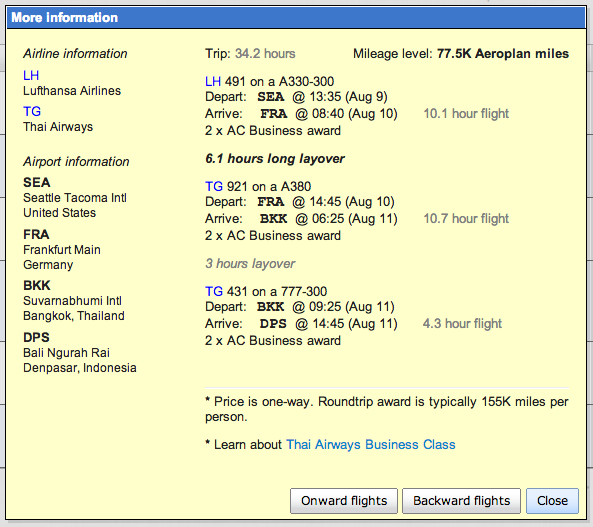
Task: Click the '10.1 hour flight' duration
Action: (x=466, y=113)
